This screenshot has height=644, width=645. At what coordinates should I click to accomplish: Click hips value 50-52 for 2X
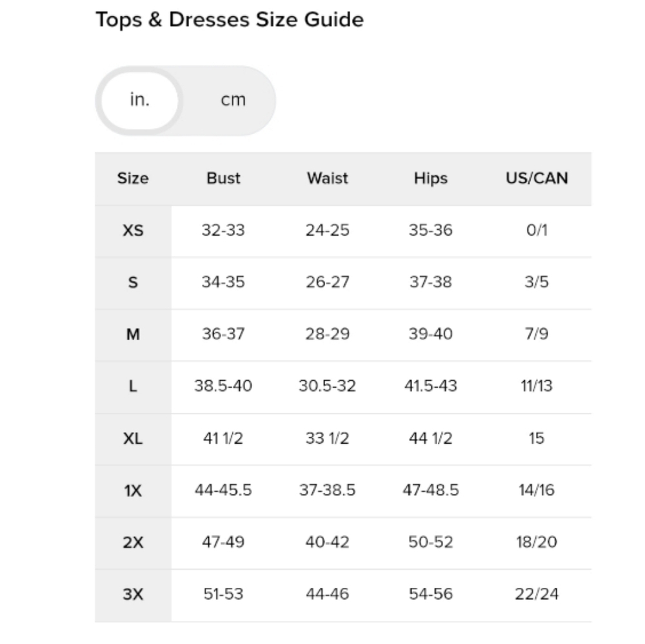click(431, 542)
